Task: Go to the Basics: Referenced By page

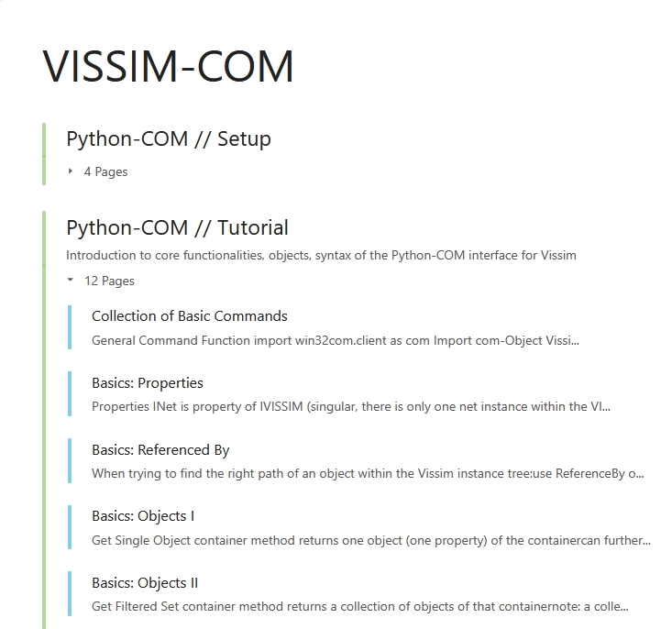Action: point(160,450)
